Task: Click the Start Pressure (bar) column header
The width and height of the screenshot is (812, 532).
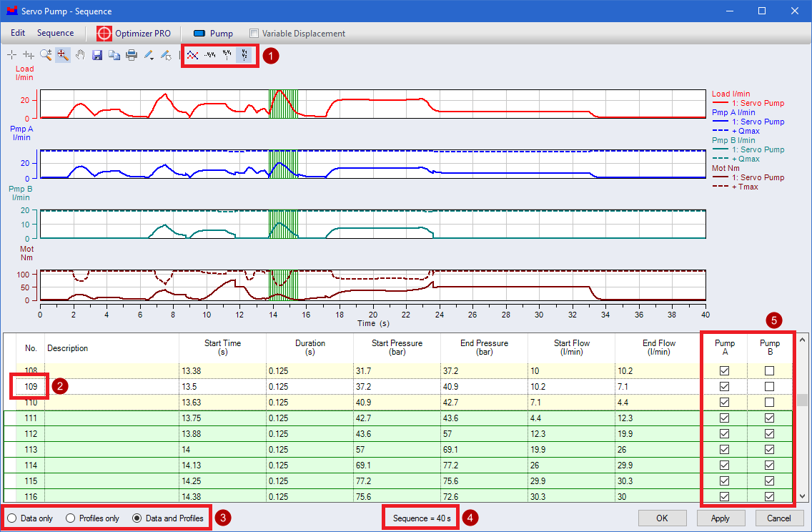Action: 397,348
